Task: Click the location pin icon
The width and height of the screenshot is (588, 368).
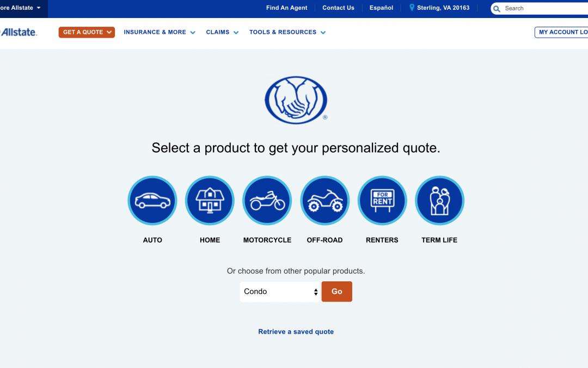Action: pyautogui.click(x=412, y=8)
